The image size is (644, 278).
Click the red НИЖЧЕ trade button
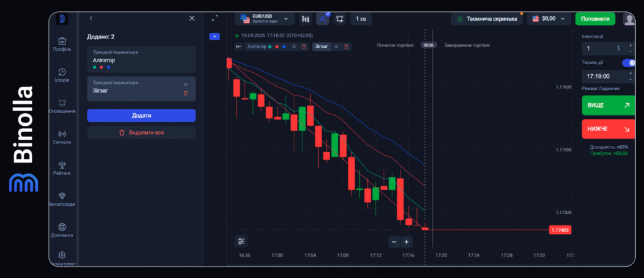point(609,129)
